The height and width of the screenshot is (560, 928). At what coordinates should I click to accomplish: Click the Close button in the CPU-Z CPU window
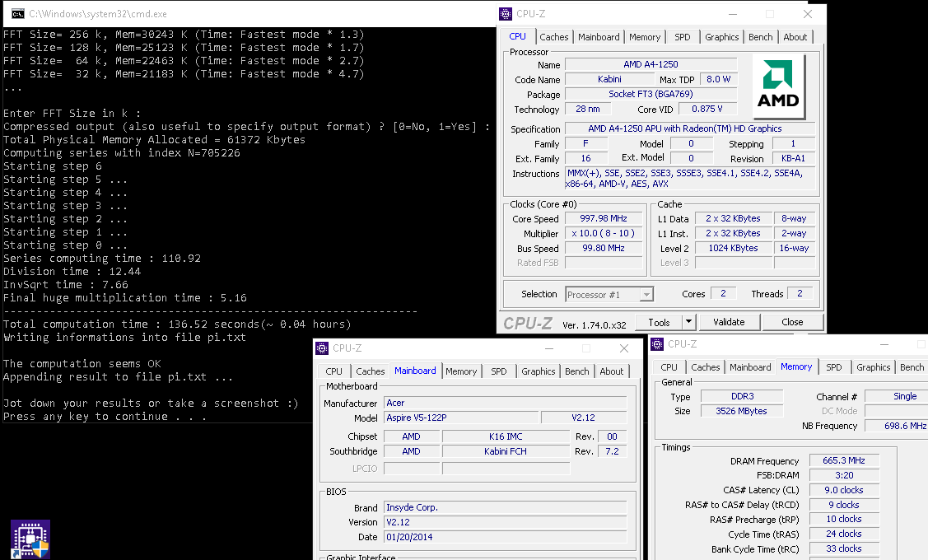792,322
